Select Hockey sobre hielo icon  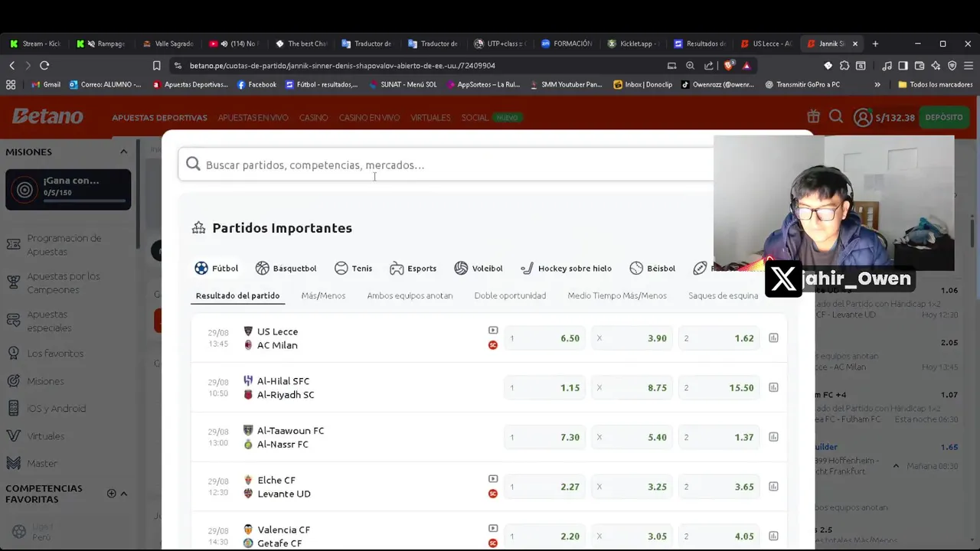click(x=527, y=268)
